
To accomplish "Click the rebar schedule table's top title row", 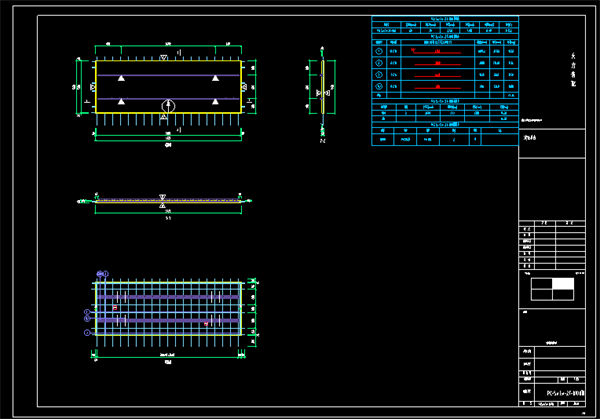I will pyautogui.click(x=445, y=18).
